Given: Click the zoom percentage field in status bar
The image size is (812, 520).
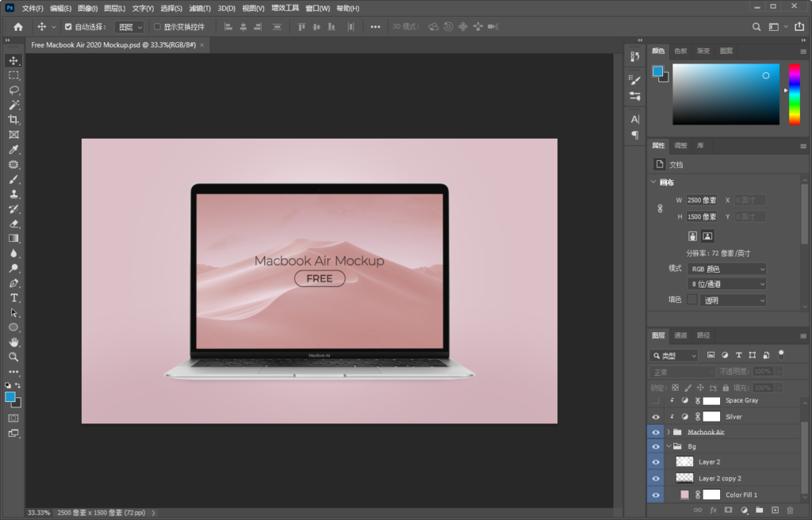Looking at the screenshot, I should coord(39,513).
